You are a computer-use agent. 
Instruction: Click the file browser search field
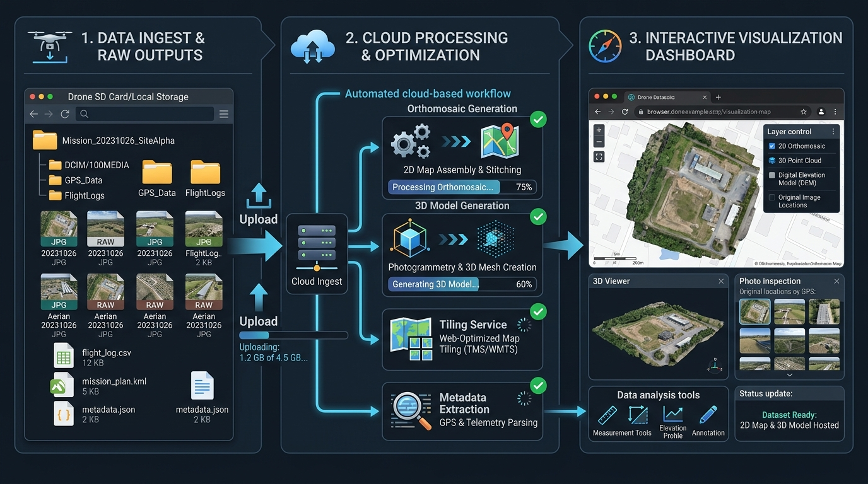tap(144, 114)
